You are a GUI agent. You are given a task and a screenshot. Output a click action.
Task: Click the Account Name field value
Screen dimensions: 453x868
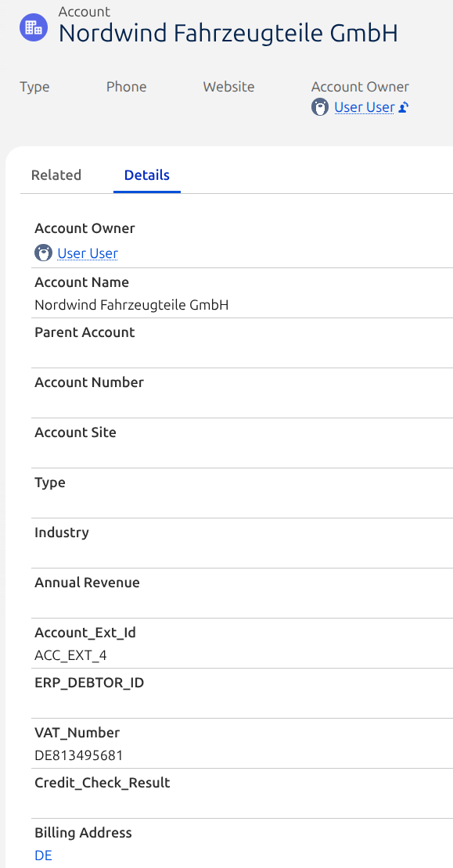pos(131,304)
